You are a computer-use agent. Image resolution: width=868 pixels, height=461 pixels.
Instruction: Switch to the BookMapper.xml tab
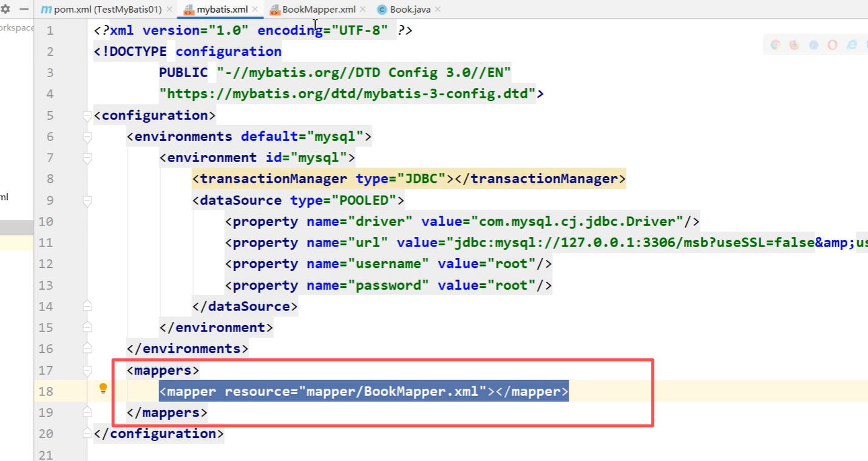coord(319,10)
